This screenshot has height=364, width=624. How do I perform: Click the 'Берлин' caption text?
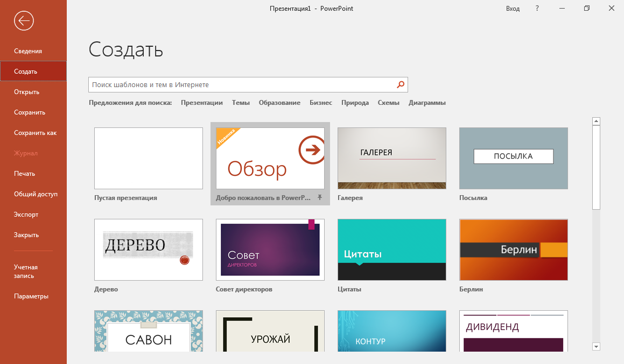(x=471, y=289)
